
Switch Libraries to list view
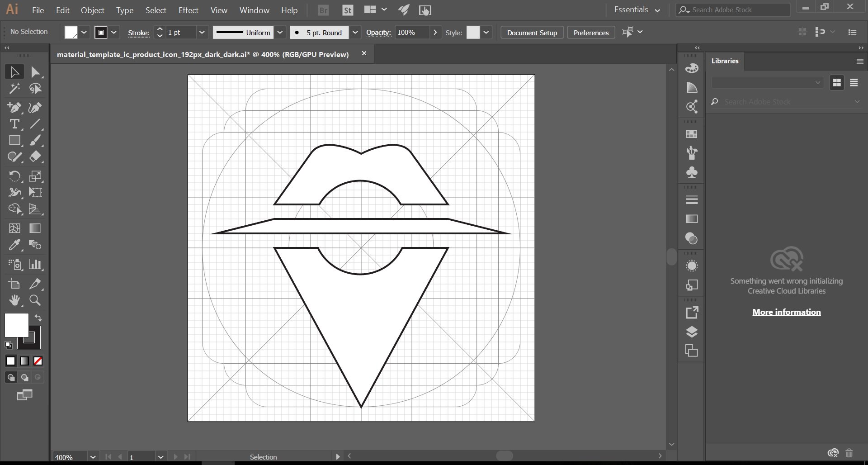point(854,83)
